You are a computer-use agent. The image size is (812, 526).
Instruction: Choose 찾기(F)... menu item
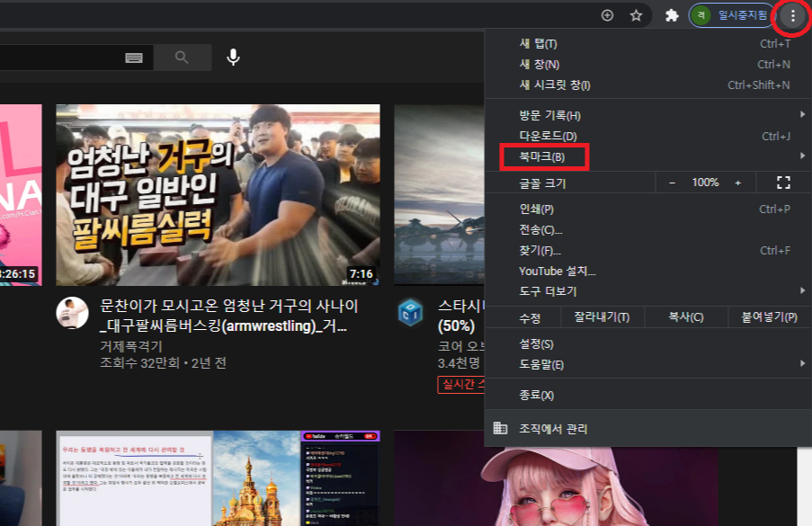pos(648,251)
